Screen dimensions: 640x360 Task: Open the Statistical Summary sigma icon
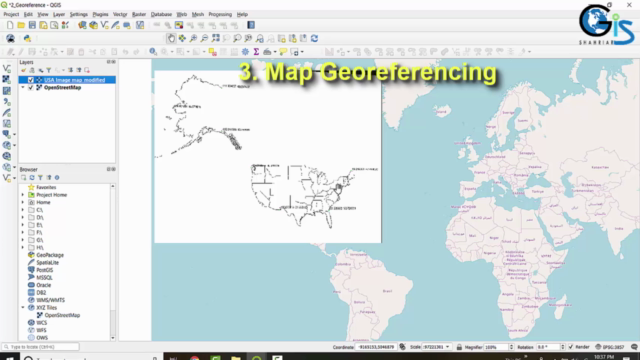point(256,52)
